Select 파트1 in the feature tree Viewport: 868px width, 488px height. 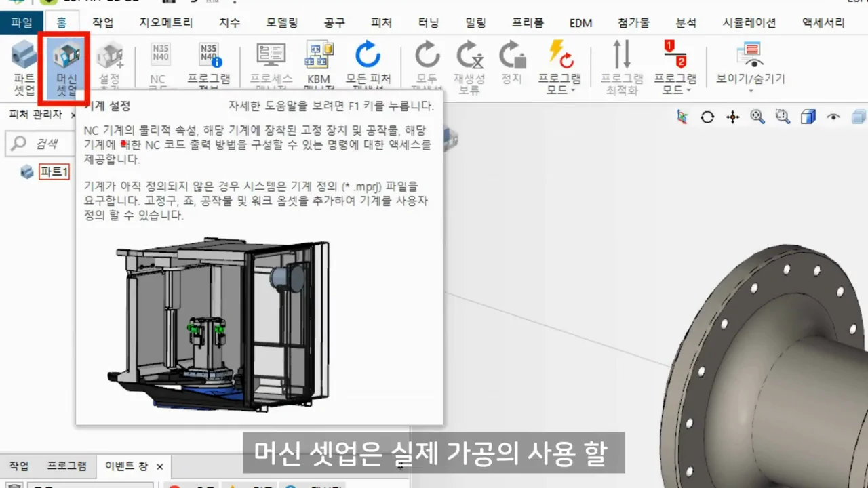pyautogui.click(x=54, y=171)
